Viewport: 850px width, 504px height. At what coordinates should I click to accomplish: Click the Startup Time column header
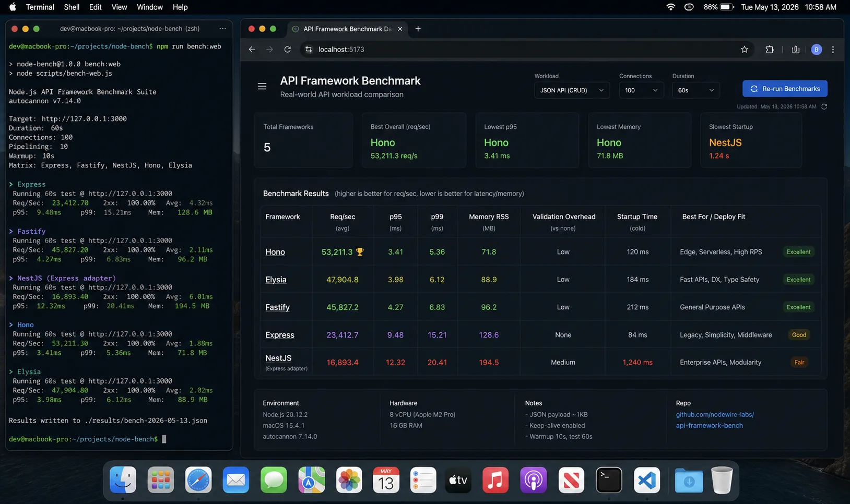point(637,222)
